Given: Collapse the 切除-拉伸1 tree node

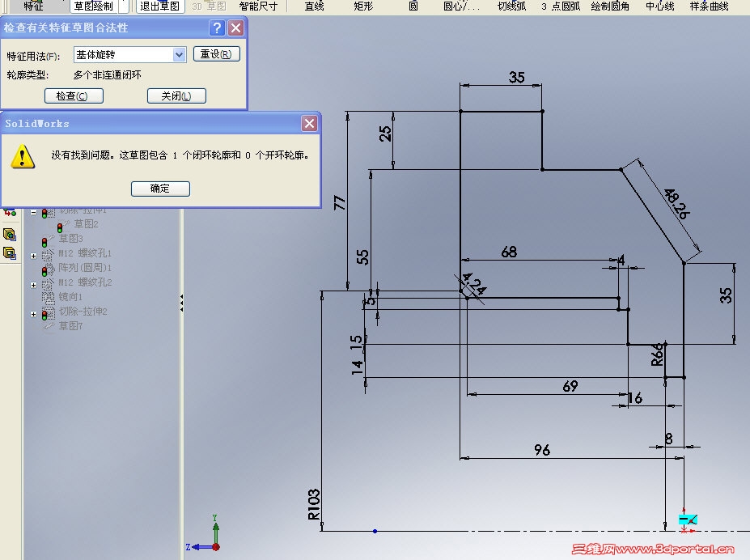Looking at the screenshot, I should point(33,211).
